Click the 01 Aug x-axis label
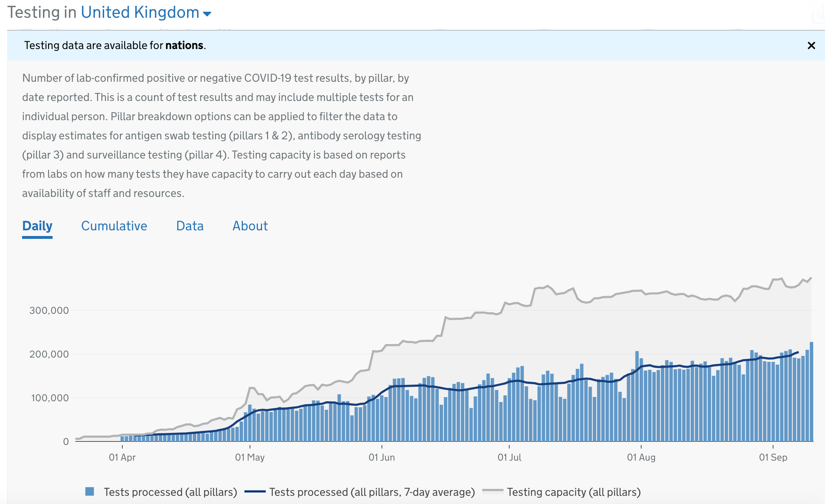Screen dimensions: 825x504 point(641,457)
